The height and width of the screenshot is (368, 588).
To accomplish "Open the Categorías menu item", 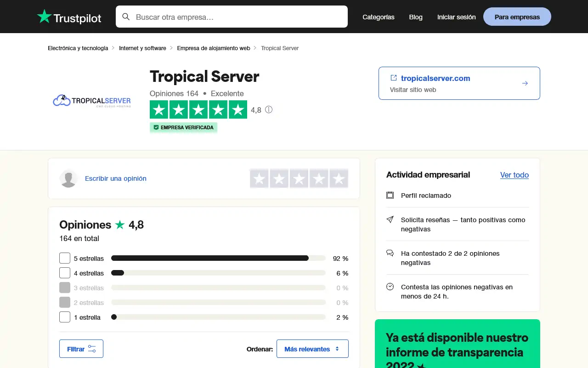I will [x=378, y=17].
